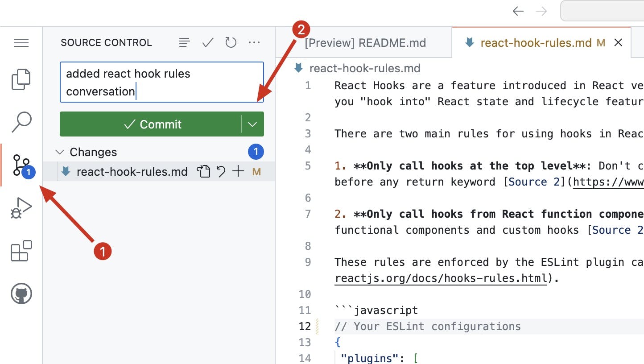Click the commit message input box
Image resolution: width=644 pixels, height=364 pixels.
(162, 83)
